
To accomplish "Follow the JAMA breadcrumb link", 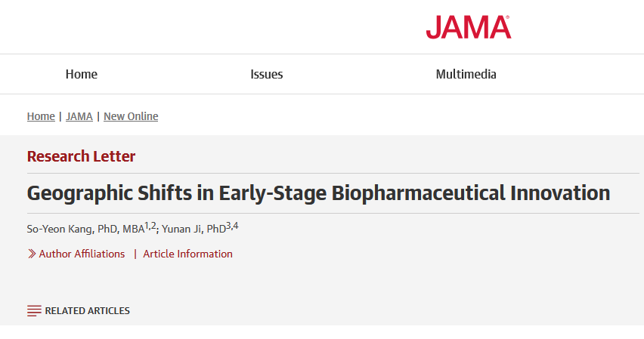I will click(79, 116).
